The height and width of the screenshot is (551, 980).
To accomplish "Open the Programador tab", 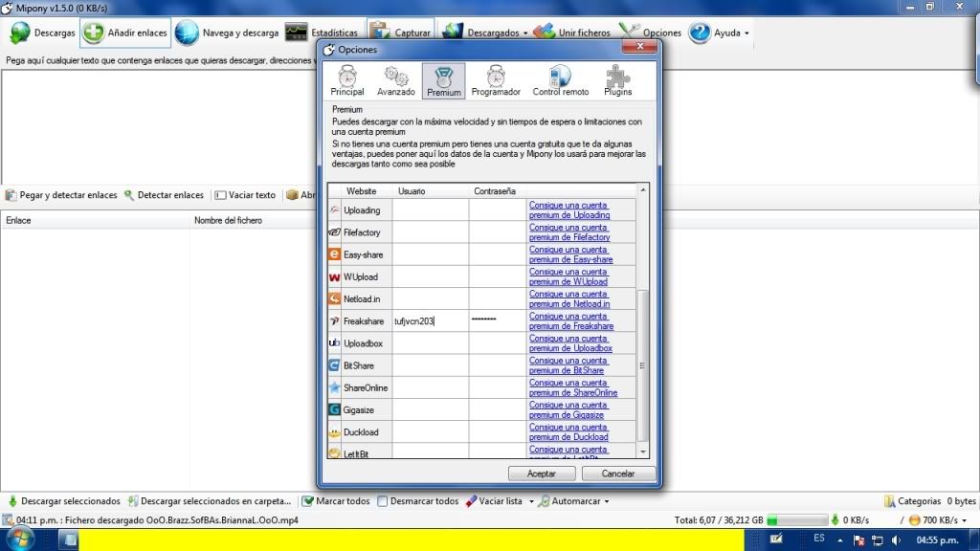I will 496,80.
